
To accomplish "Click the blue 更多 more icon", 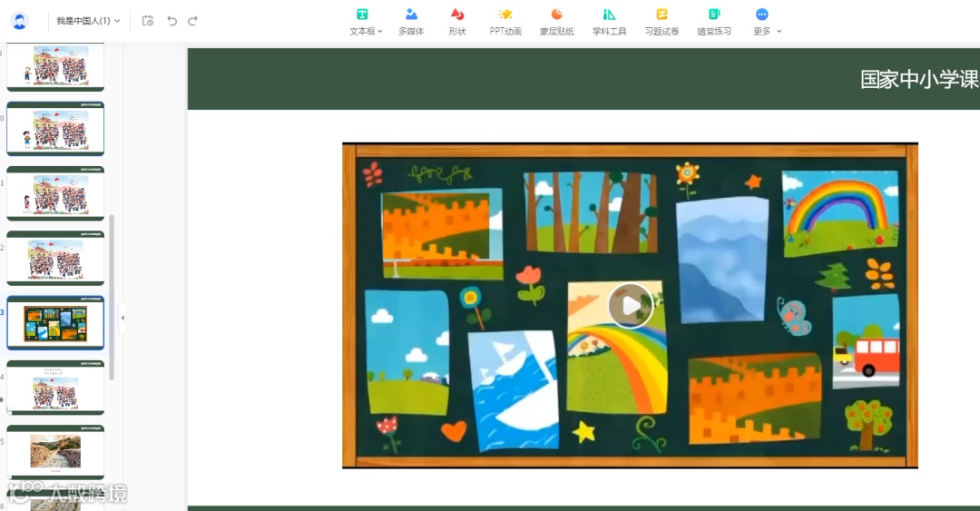I will (762, 14).
